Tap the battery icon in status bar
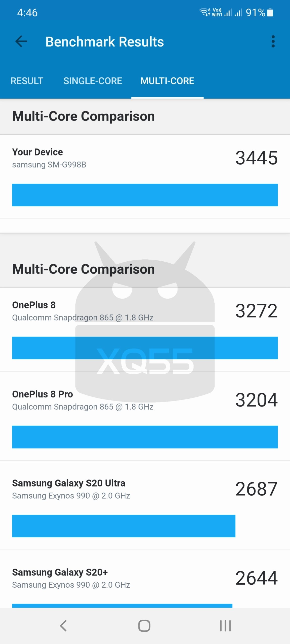The image size is (290, 644). tap(270, 12)
